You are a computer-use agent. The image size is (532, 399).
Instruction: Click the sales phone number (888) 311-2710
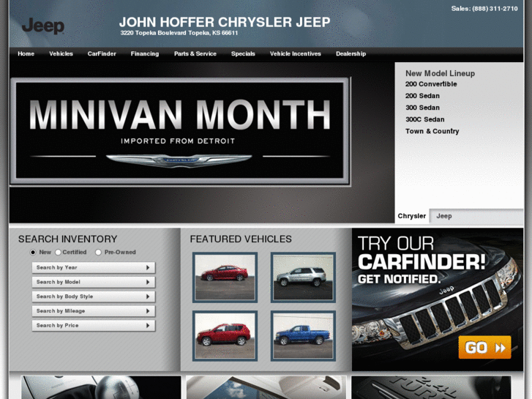point(495,9)
